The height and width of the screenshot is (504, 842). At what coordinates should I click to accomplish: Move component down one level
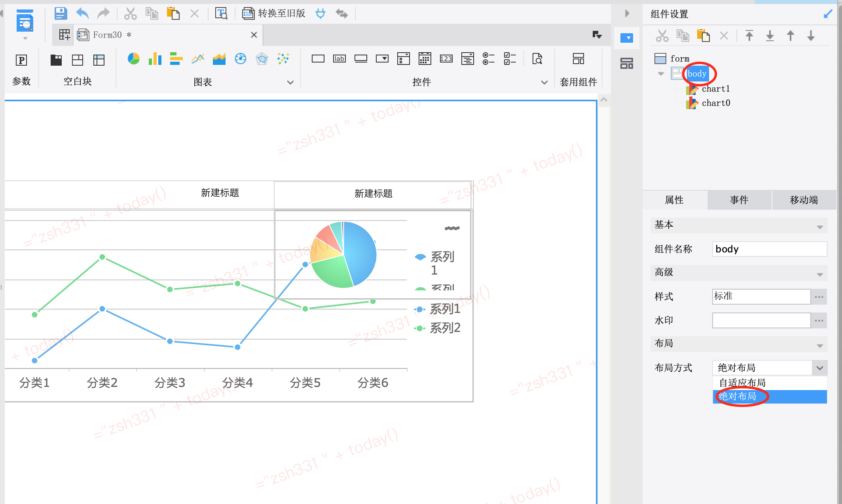[x=811, y=36]
